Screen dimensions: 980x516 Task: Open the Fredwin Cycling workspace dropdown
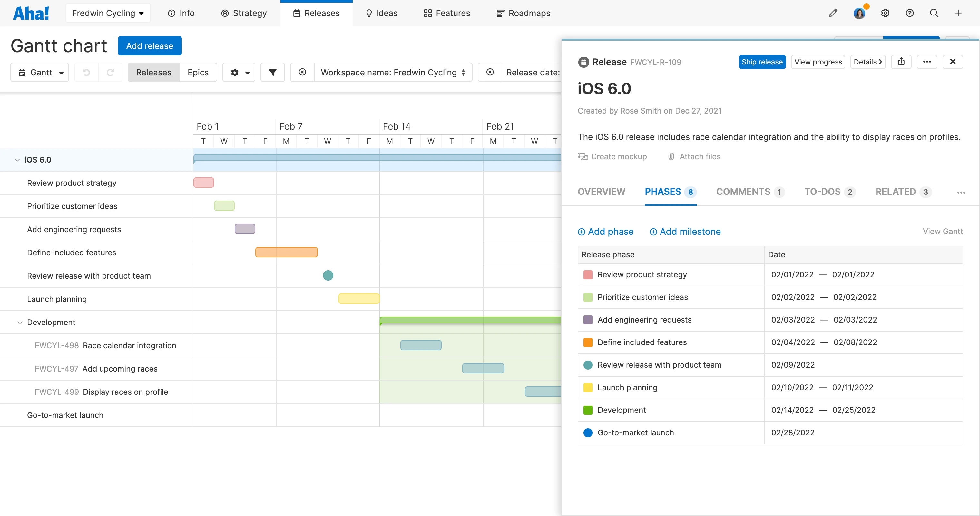(x=108, y=13)
